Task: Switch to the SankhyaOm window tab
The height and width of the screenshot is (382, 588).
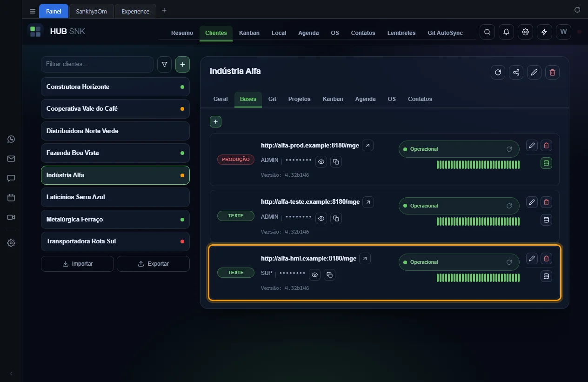Action: 91,11
